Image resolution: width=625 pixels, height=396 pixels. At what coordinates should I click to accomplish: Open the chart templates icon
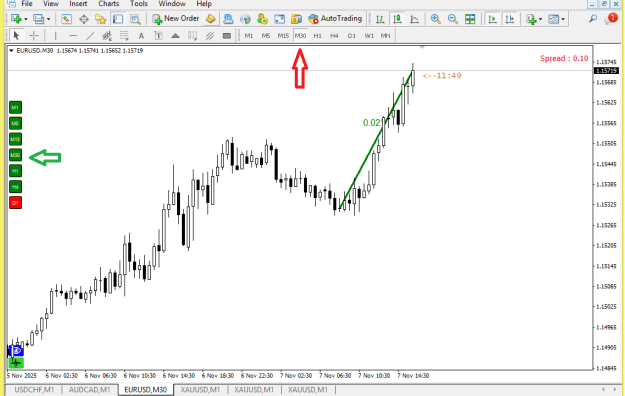pos(554,19)
